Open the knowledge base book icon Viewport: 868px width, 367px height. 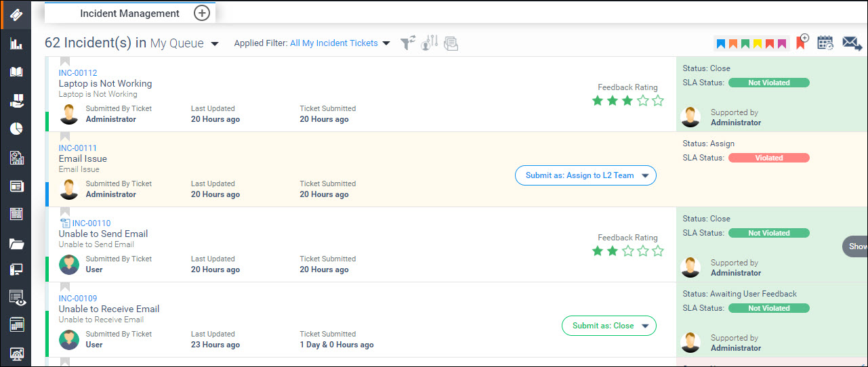tap(16, 72)
